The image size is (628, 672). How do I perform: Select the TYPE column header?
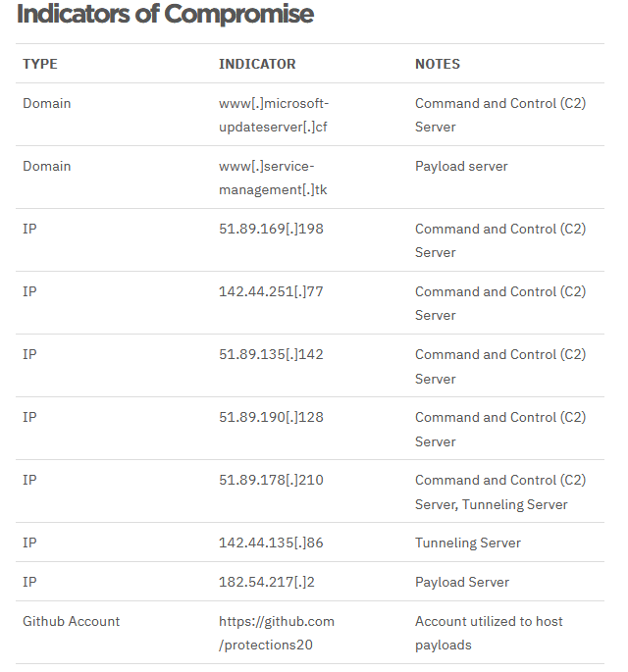coord(40,64)
